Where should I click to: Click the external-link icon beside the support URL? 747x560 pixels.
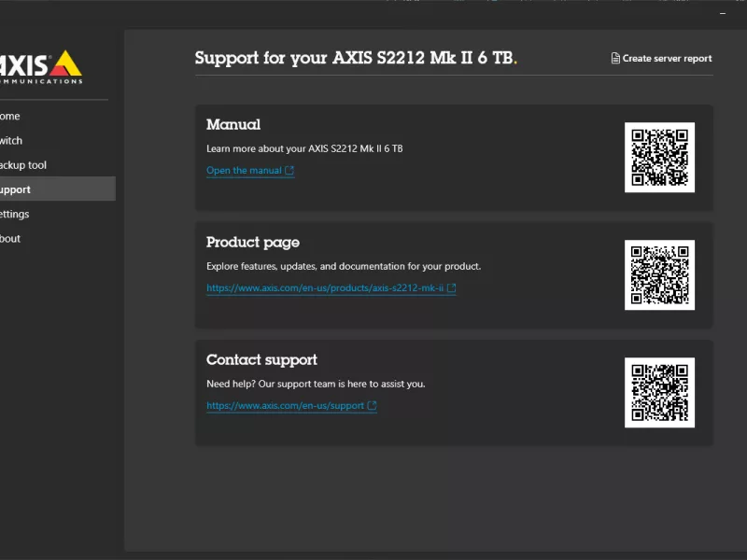[x=372, y=405]
